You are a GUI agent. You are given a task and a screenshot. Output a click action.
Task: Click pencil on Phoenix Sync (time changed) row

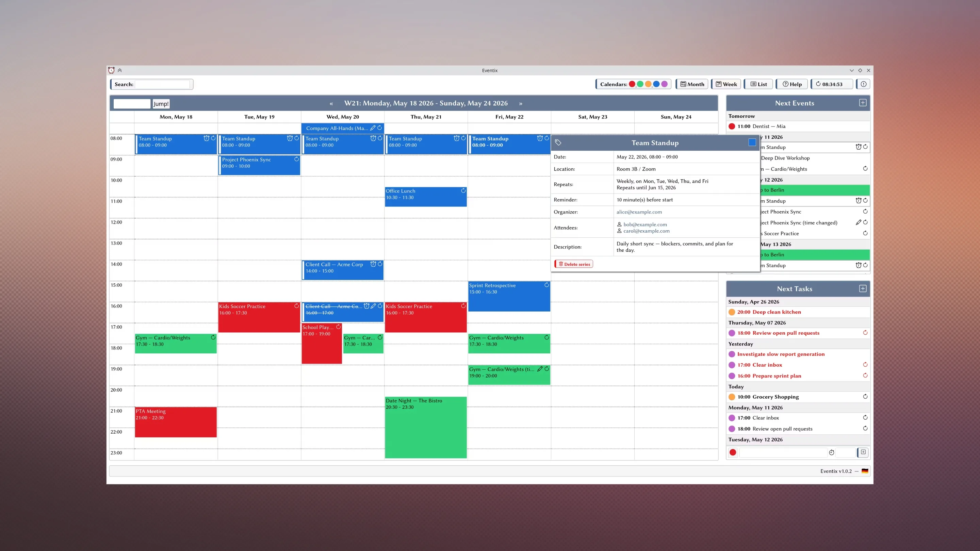858,222
